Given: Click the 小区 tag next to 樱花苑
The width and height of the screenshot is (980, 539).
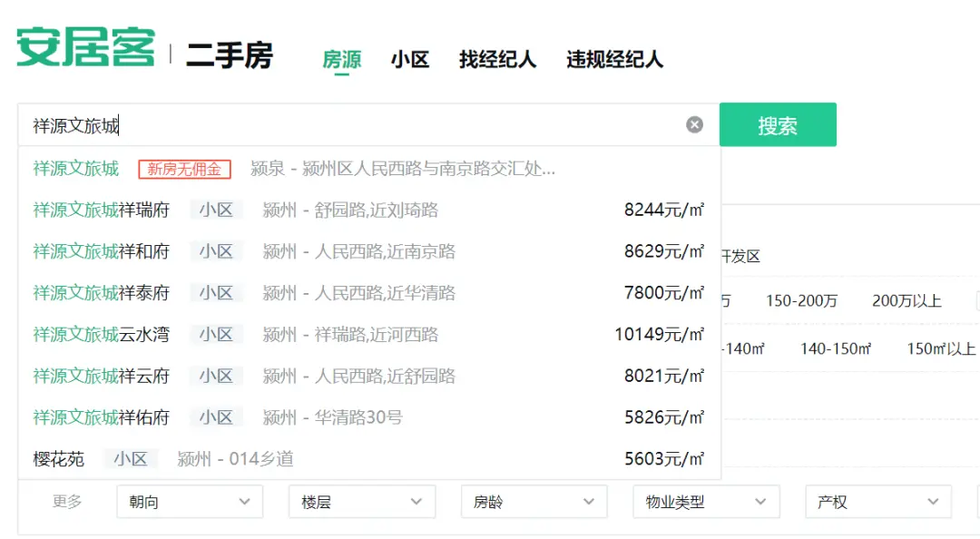Looking at the screenshot, I should (131, 458).
